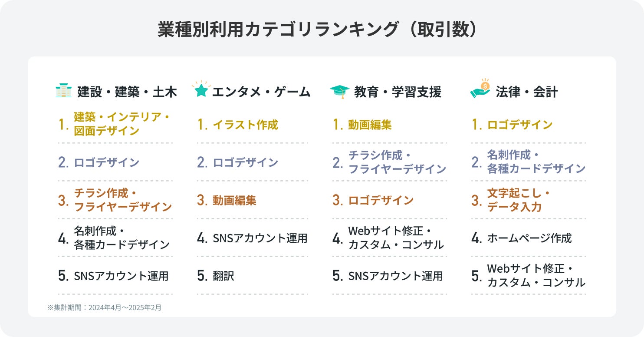Image resolution: width=644 pixels, height=337 pixels.
Task: Open 文字起こし・データ入力 item
Action: pos(519,200)
